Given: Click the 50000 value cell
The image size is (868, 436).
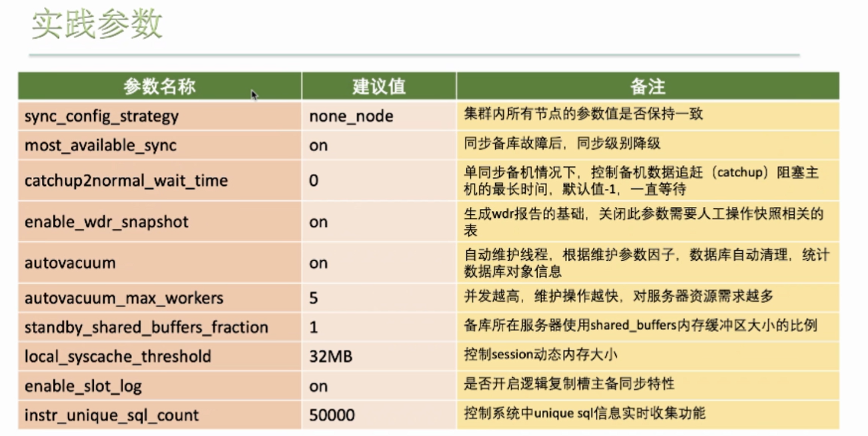Looking at the screenshot, I should coord(379,415).
